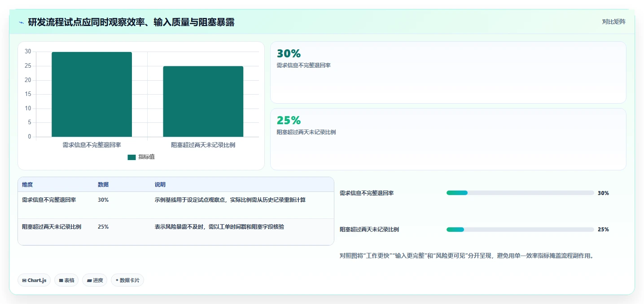Click the 说明 table column header

click(160, 185)
